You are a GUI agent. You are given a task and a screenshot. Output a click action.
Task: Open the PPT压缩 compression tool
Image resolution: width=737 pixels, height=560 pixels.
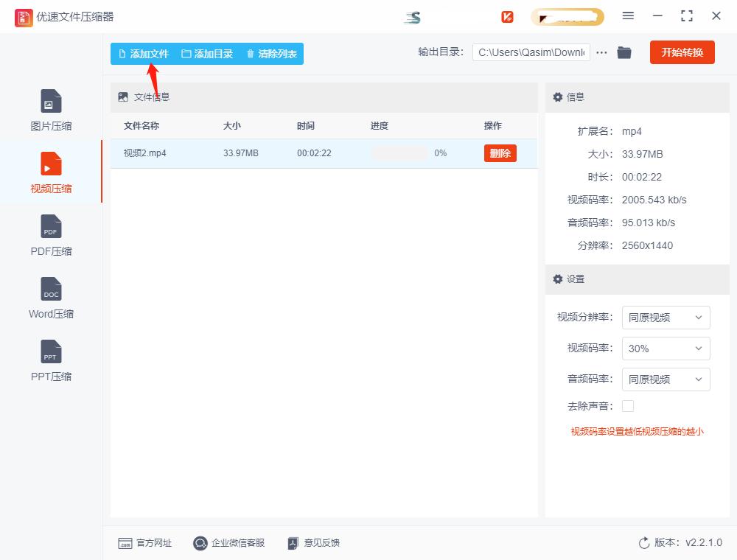(x=50, y=360)
